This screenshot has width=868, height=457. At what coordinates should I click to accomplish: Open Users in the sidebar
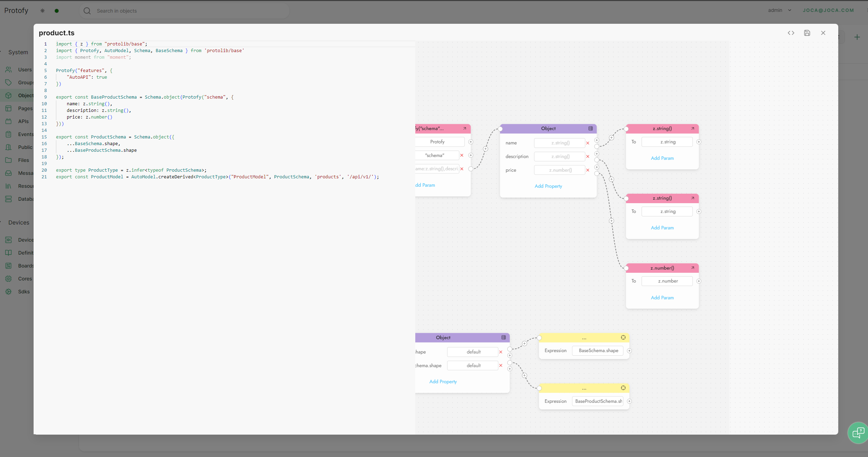pyautogui.click(x=24, y=70)
